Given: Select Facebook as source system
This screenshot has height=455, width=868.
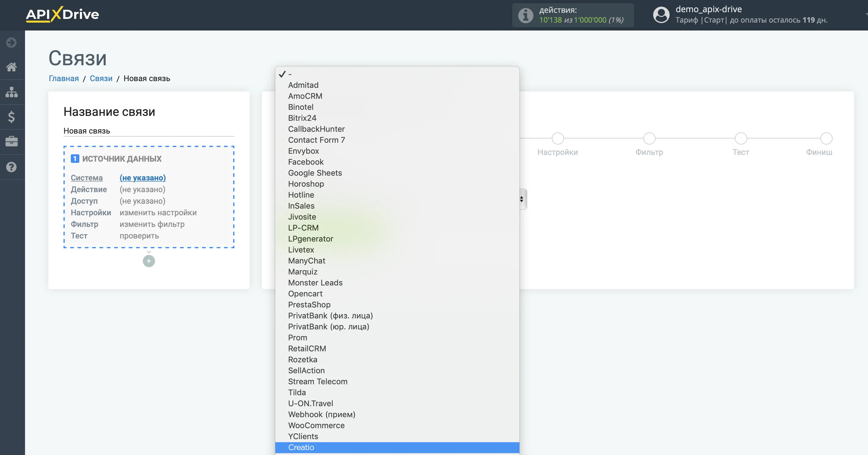Looking at the screenshot, I should point(397,162).
